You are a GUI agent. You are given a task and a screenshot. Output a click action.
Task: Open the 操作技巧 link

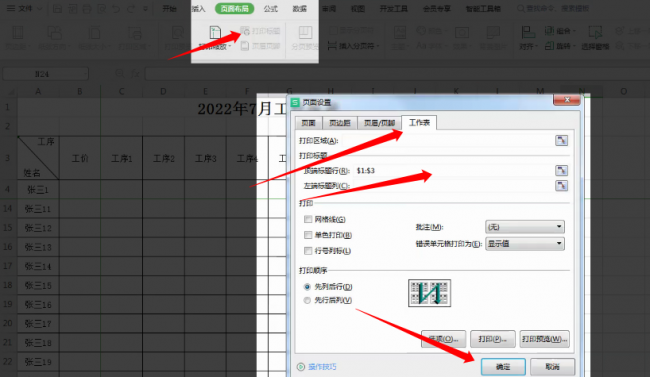click(322, 367)
